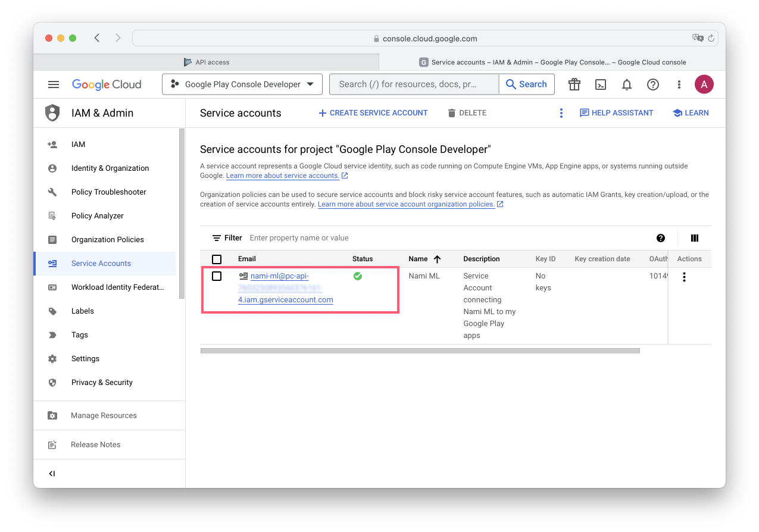This screenshot has height=532, width=759.
Task: Click Key creation date column header
Action: point(602,259)
